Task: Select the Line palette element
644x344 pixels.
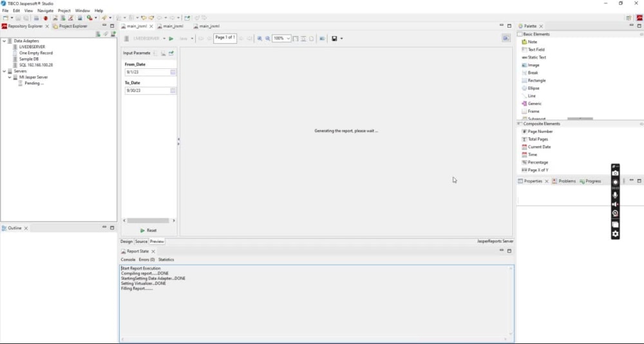Action: point(529,96)
